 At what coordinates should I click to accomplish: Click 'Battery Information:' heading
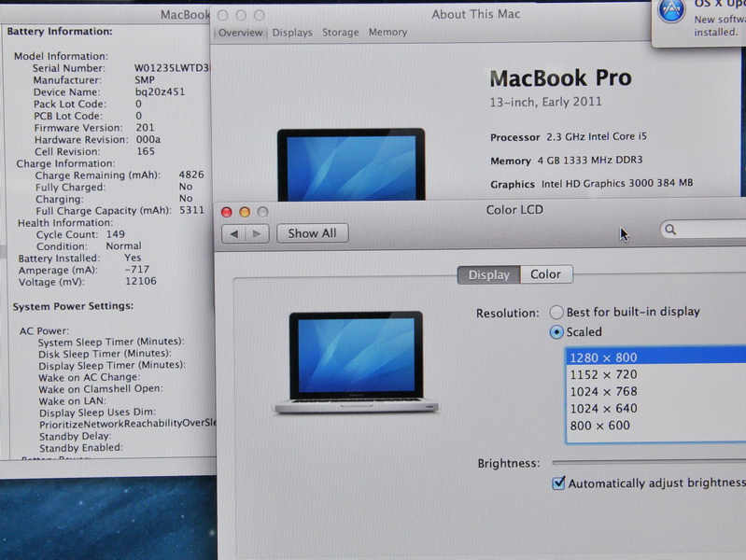tap(60, 32)
